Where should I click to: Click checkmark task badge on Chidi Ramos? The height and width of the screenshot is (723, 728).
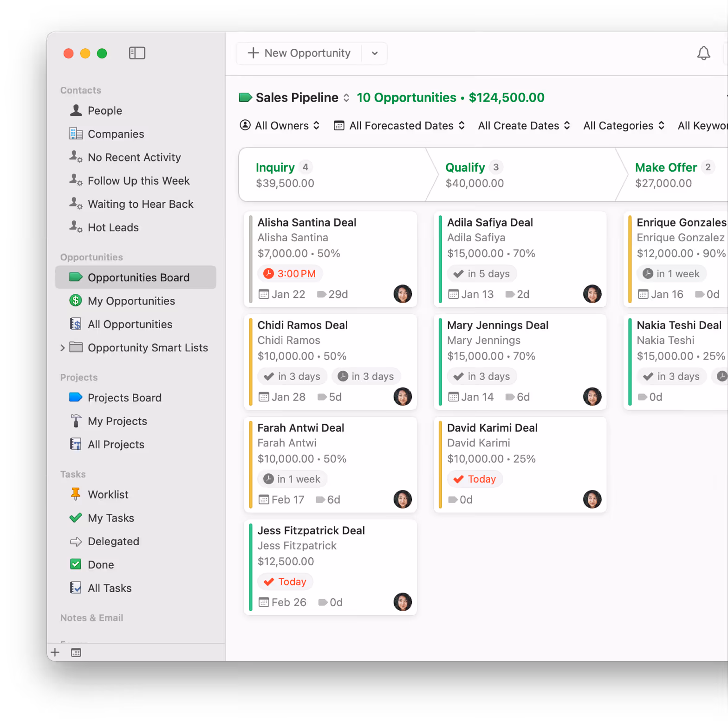coord(292,376)
